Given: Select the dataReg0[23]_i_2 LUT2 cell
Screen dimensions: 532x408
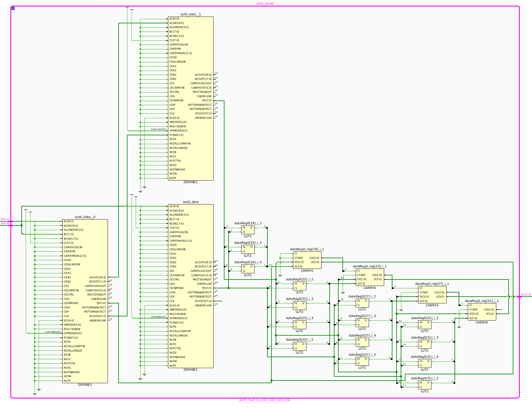Looking at the screenshot, I should tap(300, 286).
